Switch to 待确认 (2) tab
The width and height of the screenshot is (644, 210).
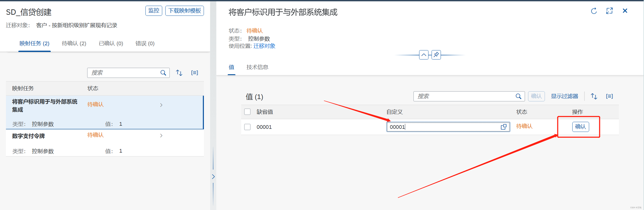(x=74, y=44)
